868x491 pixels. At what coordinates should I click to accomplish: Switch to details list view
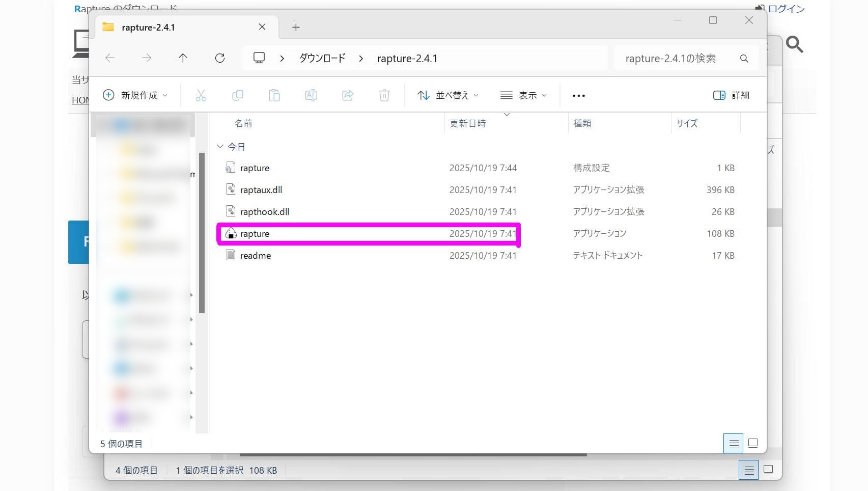(733, 444)
